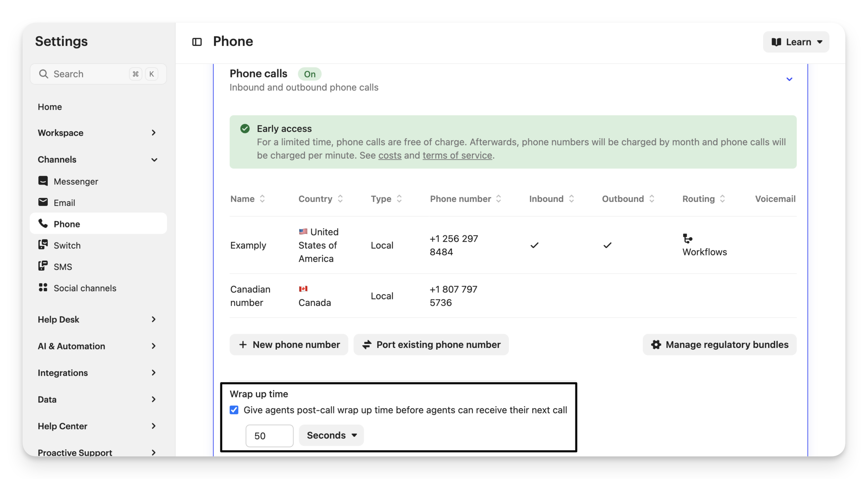Sort table by Inbound column arrows
Image resolution: width=868 pixels, height=479 pixels.
[571, 199]
